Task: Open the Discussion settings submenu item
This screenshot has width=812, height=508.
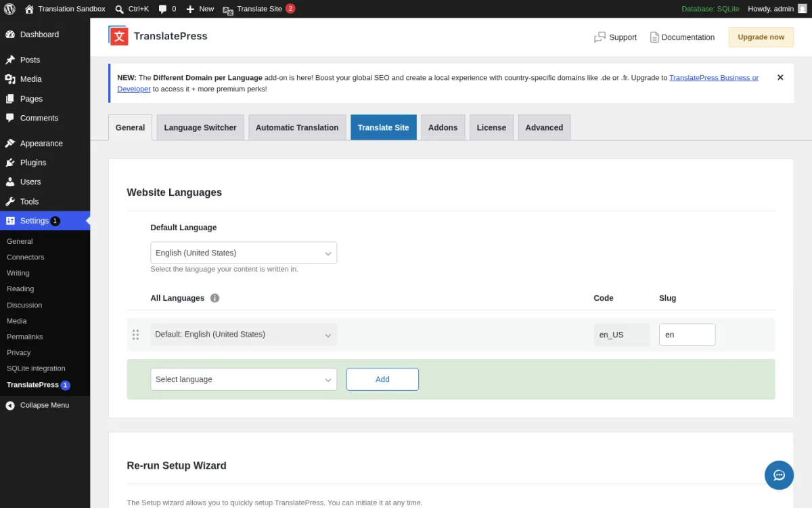Action: 24,305
